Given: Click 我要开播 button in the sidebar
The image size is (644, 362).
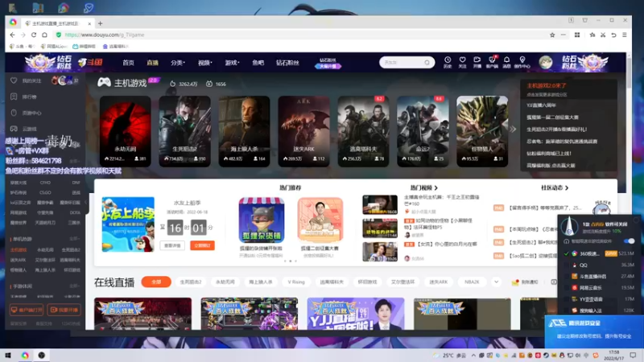Looking at the screenshot, I should 64,310.
